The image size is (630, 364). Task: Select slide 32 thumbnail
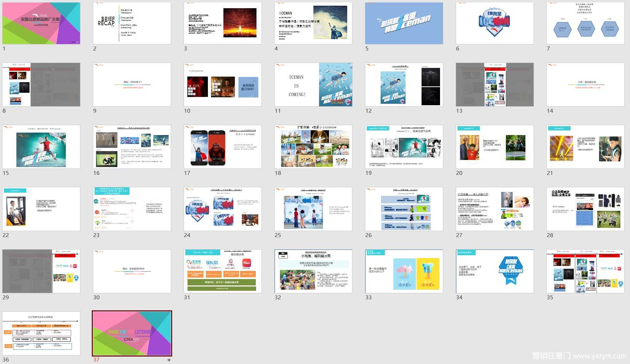tap(313, 271)
